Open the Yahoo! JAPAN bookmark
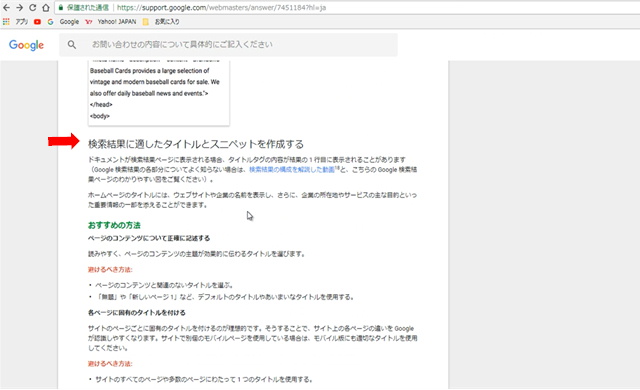 click(x=111, y=22)
